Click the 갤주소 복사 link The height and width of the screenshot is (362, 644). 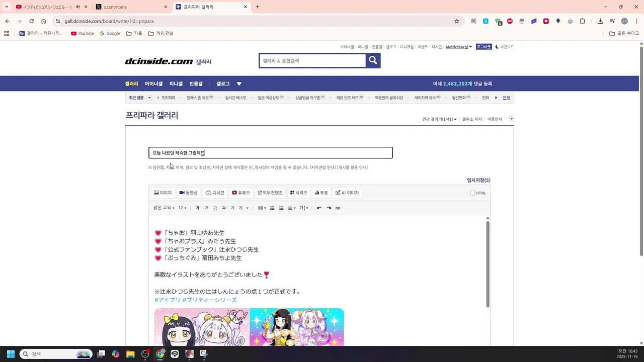[x=472, y=119]
